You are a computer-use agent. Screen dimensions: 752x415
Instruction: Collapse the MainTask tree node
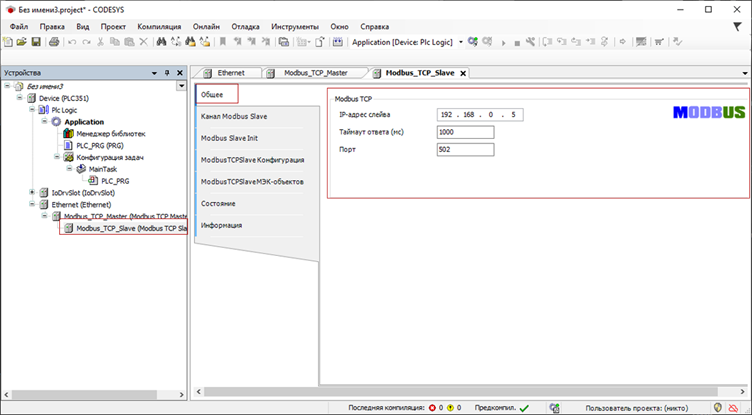point(69,169)
